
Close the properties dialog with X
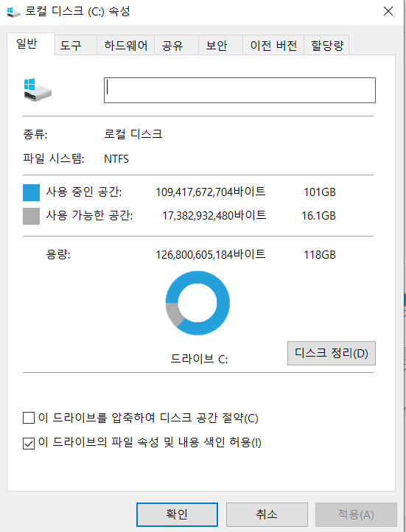pos(388,12)
